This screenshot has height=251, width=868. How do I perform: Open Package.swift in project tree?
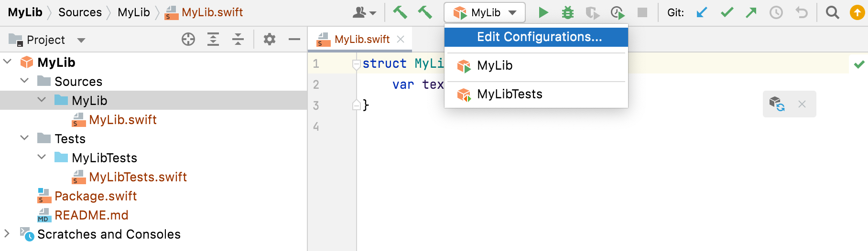click(96, 196)
